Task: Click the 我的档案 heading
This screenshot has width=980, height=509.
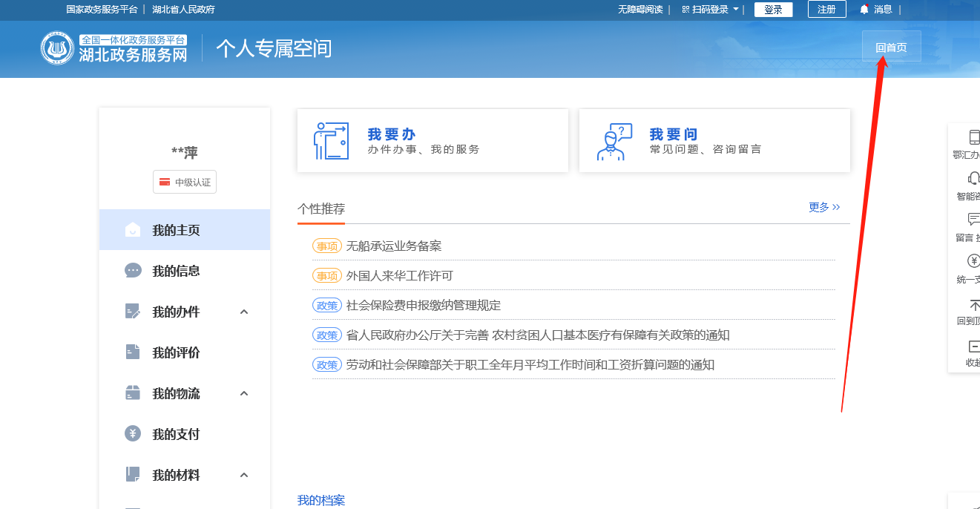Action: (321, 501)
